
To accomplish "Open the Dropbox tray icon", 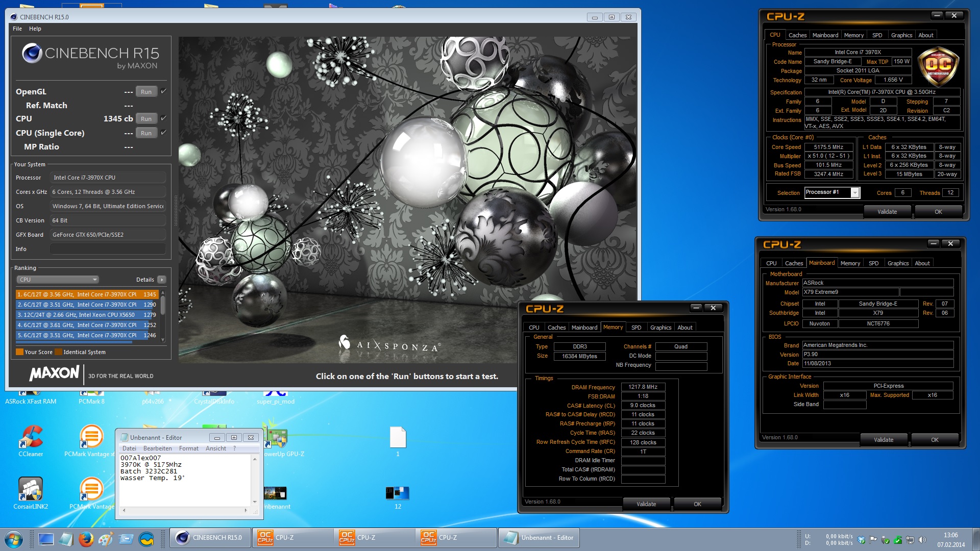I will point(862,540).
